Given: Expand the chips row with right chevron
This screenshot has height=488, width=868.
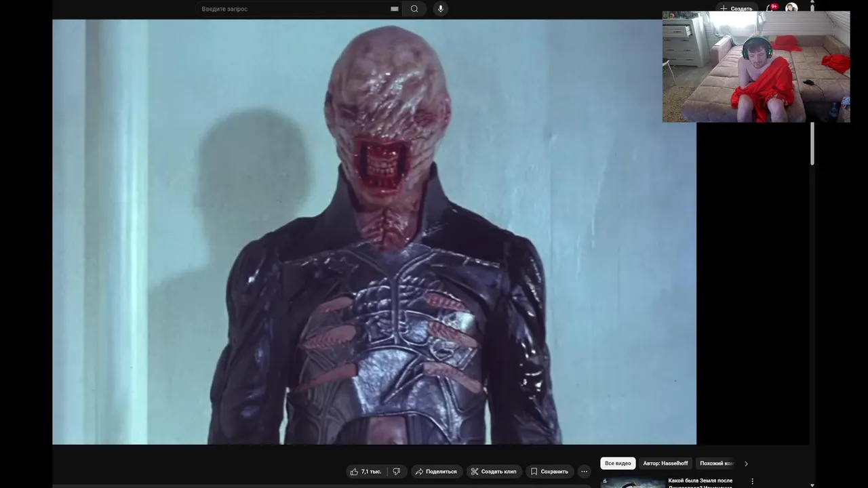Looking at the screenshot, I should click(746, 464).
